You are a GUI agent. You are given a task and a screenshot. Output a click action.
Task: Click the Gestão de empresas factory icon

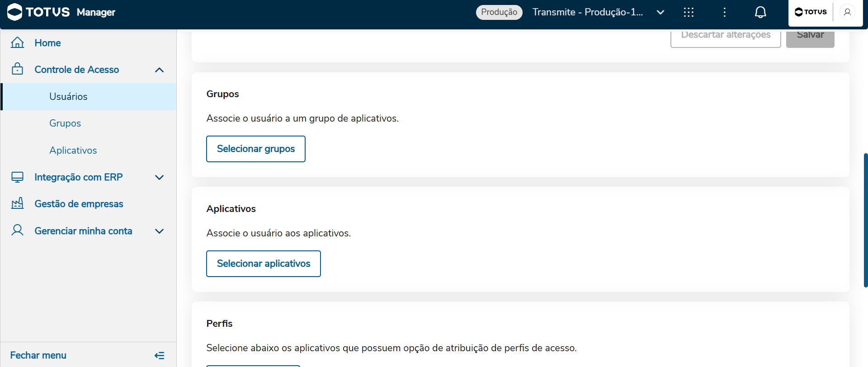tap(17, 204)
